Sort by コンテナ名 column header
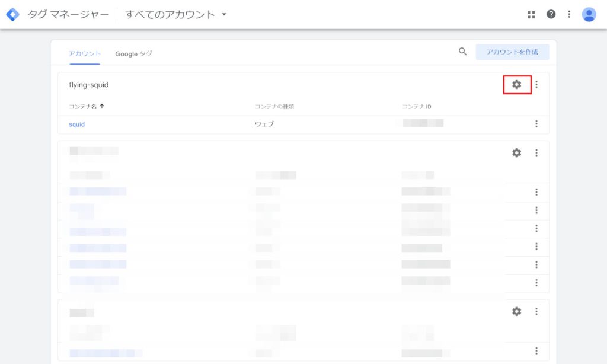Screen dimensions: 607x364 [87, 107]
